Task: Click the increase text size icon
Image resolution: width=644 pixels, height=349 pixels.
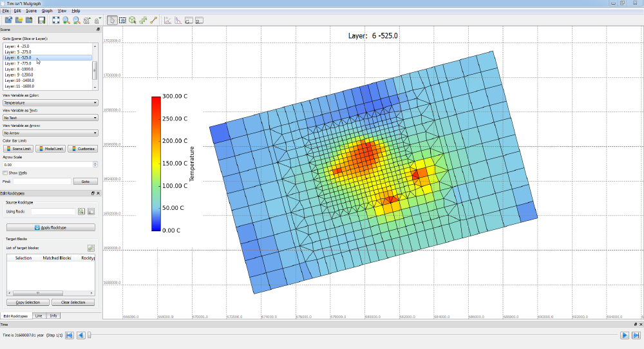Action: click(x=86, y=20)
